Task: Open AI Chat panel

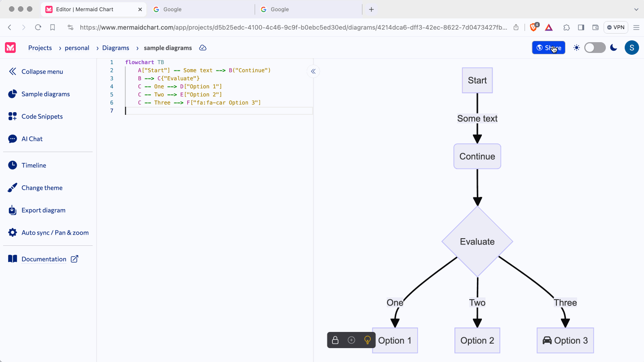Action: point(26,139)
